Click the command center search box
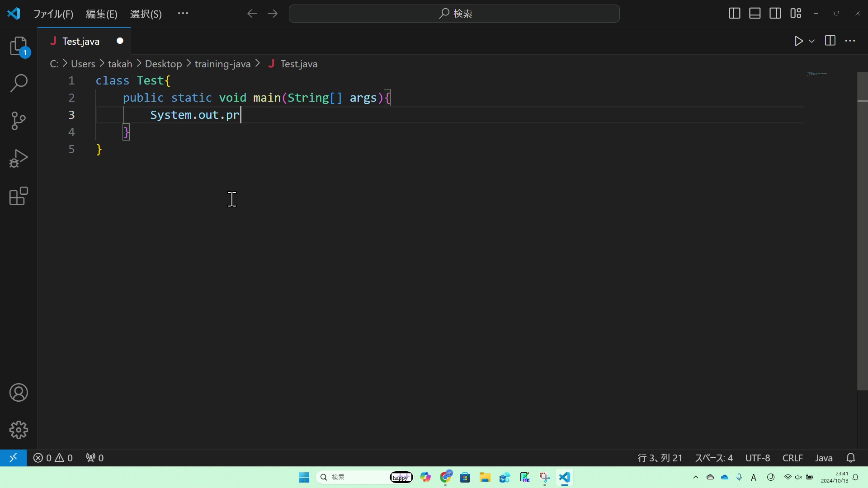This screenshot has height=488, width=868. tap(454, 14)
